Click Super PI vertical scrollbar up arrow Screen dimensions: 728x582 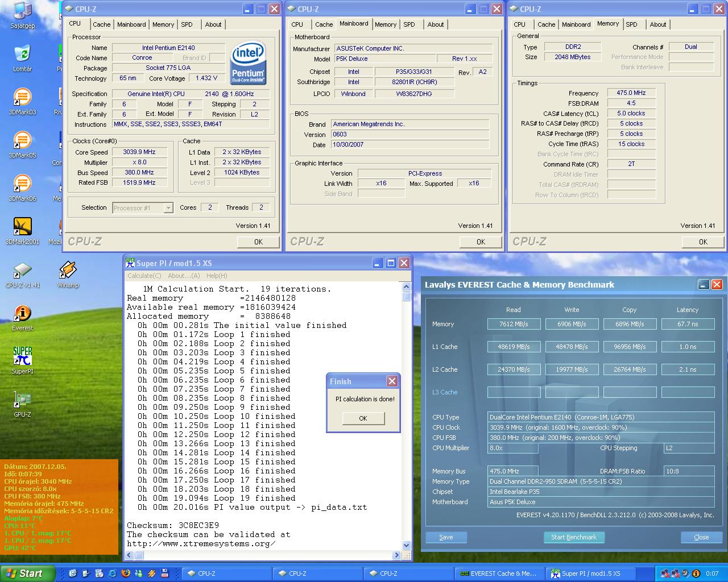coord(406,286)
